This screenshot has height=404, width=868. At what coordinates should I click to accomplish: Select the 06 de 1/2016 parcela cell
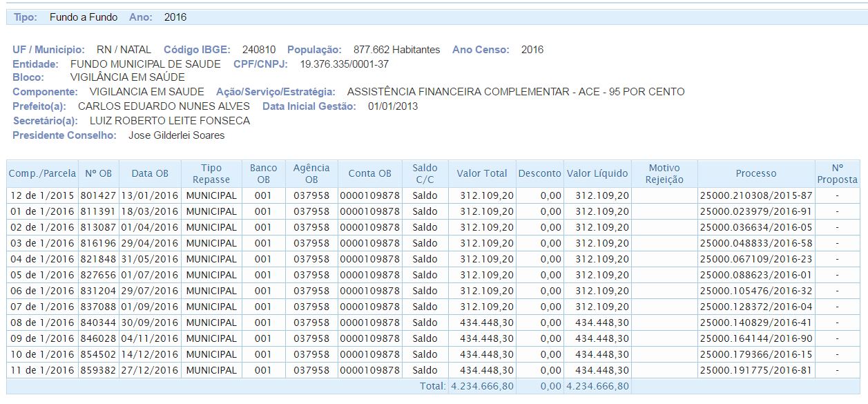click(x=43, y=291)
